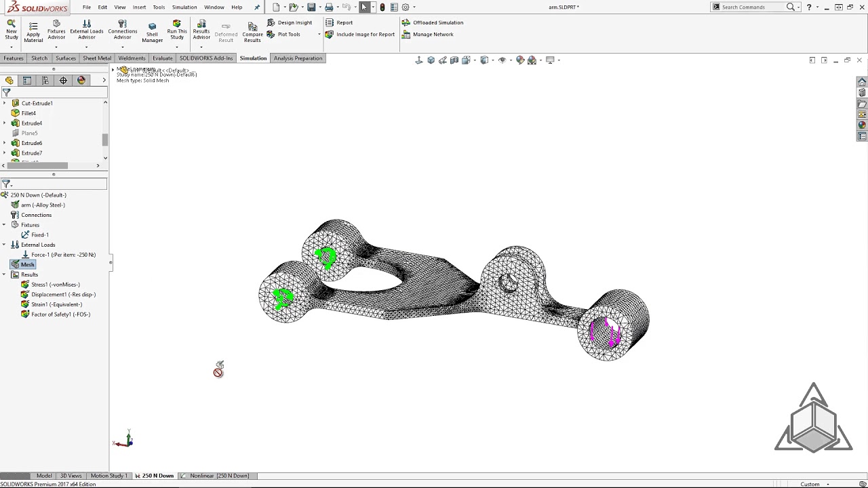
Task: Switch to Analysis Preparation tab
Action: [x=298, y=58]
